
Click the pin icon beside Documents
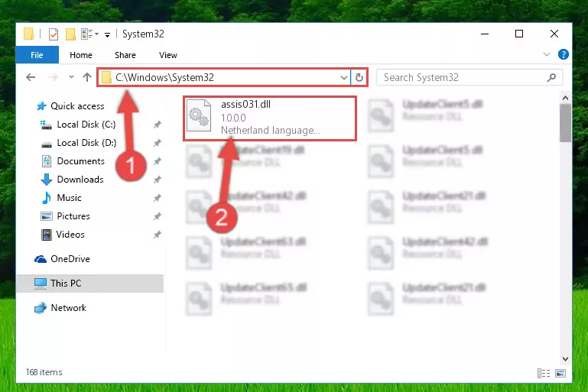(x=157, y=161)
